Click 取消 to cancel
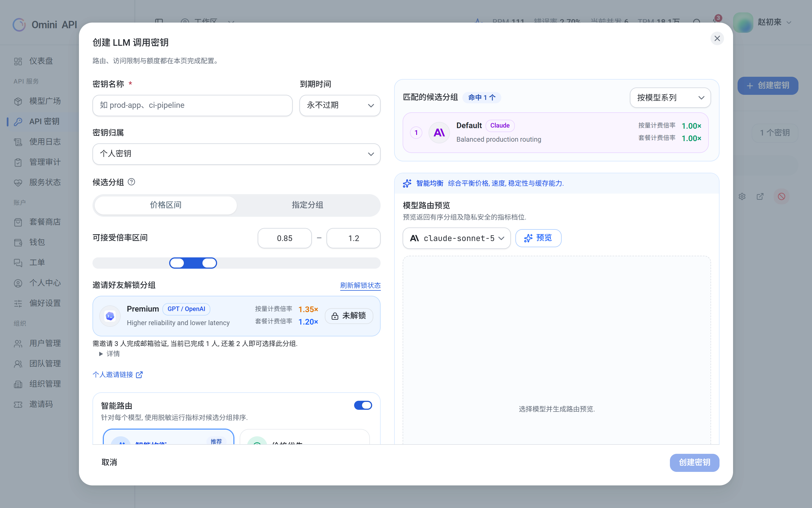 click(x=109, y=463)
